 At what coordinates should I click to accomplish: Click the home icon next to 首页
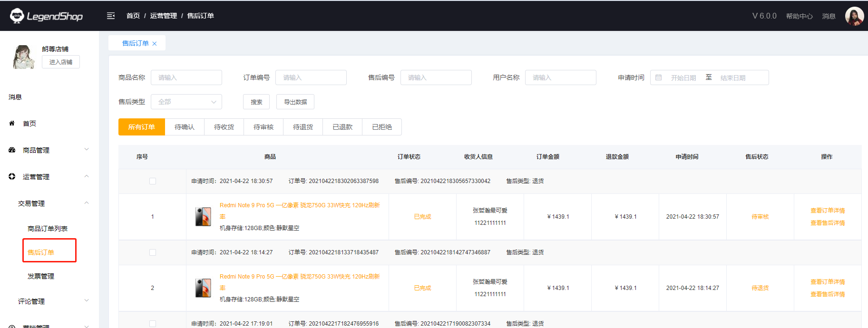[x=12, y=123]
